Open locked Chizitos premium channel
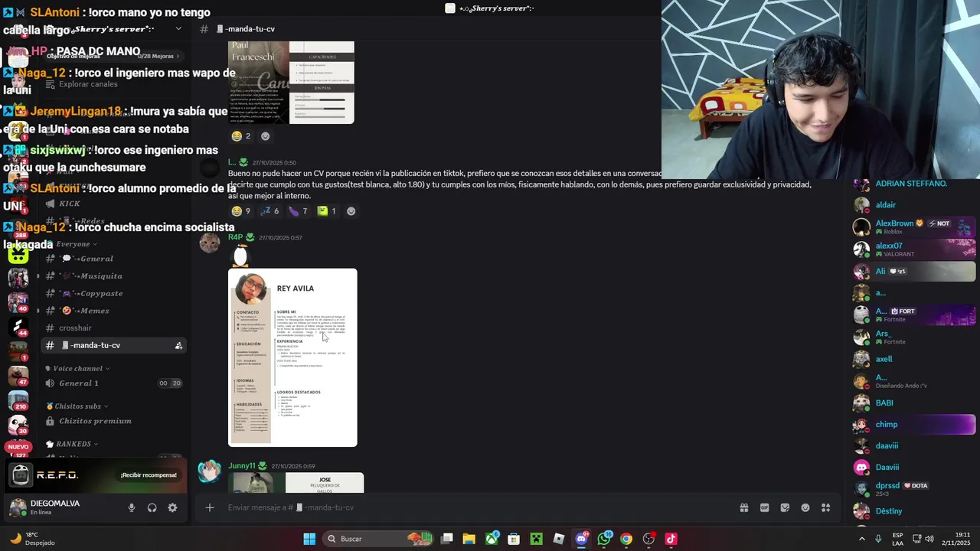980x551 pixels. [113, 421]
